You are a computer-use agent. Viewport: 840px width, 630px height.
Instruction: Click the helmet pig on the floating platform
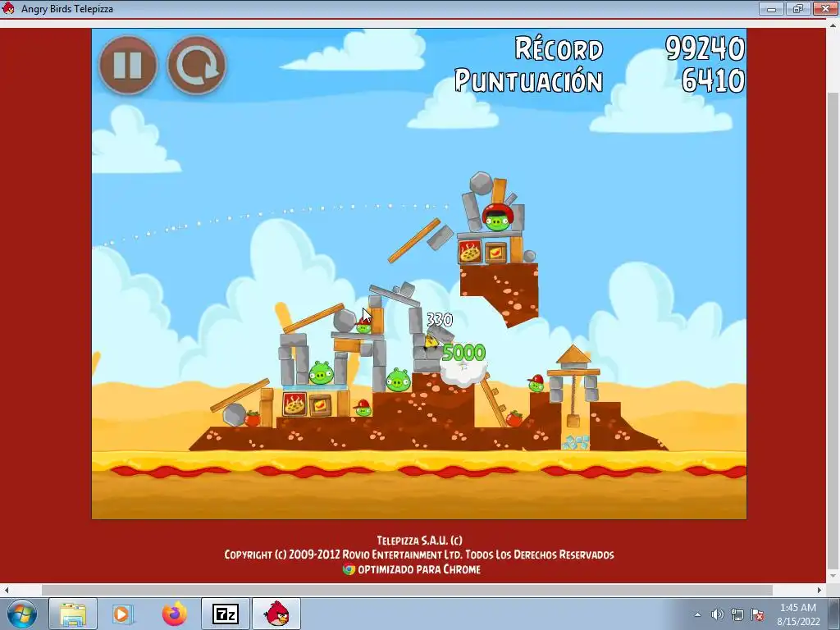(x=498, y=217)
